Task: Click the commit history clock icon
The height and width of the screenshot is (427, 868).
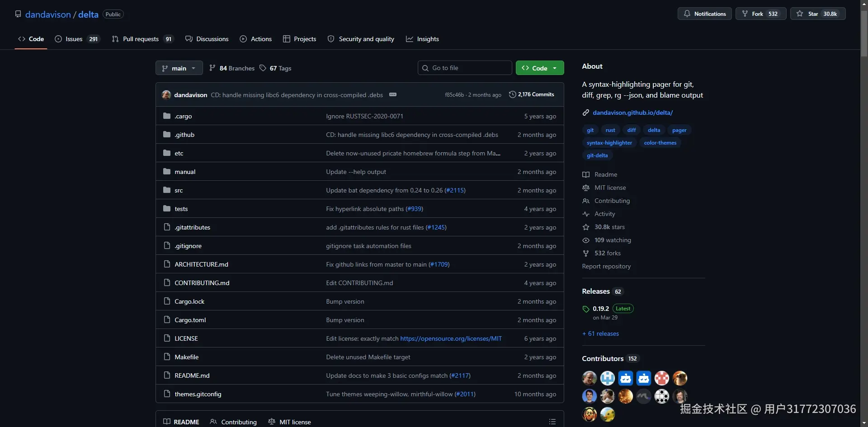Action: (512, 94)
